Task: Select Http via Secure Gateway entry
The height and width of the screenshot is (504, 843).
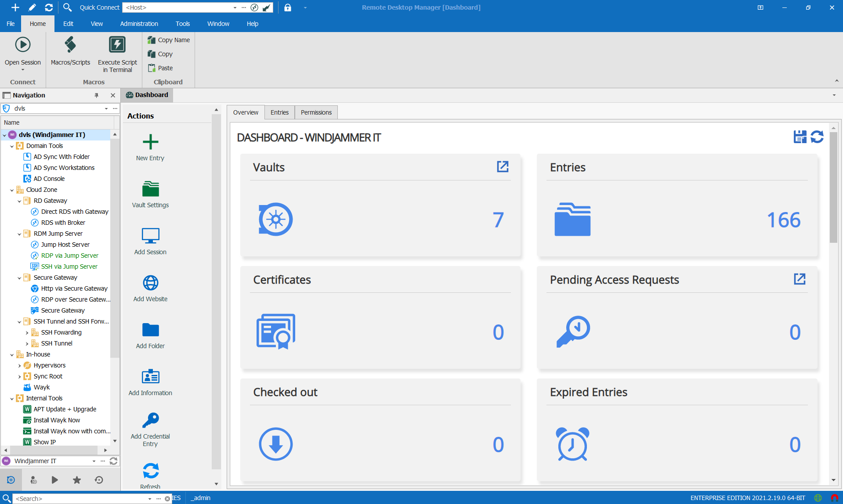Action: tap(74, 288)
